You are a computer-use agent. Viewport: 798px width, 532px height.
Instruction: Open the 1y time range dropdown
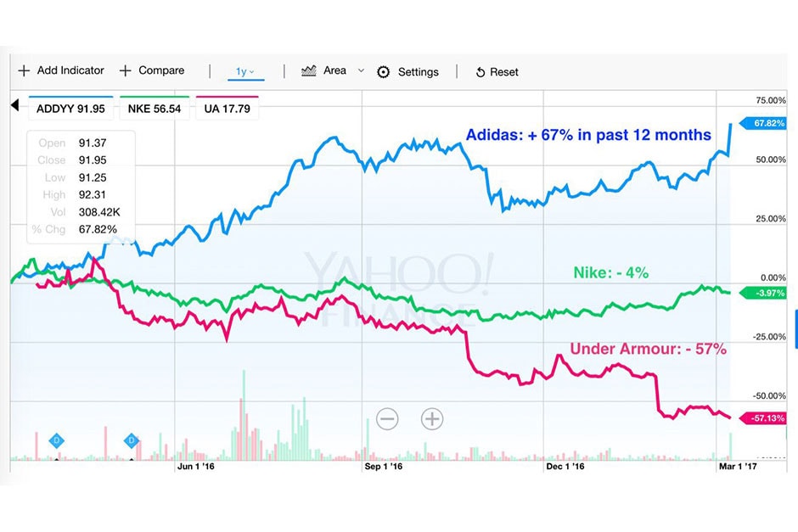click(x=245, y=72)
